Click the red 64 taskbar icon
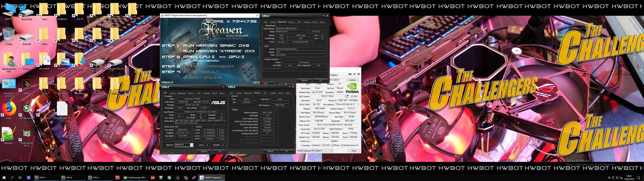The height and width of the screenshot is (181, 644). tap(152, 178)
